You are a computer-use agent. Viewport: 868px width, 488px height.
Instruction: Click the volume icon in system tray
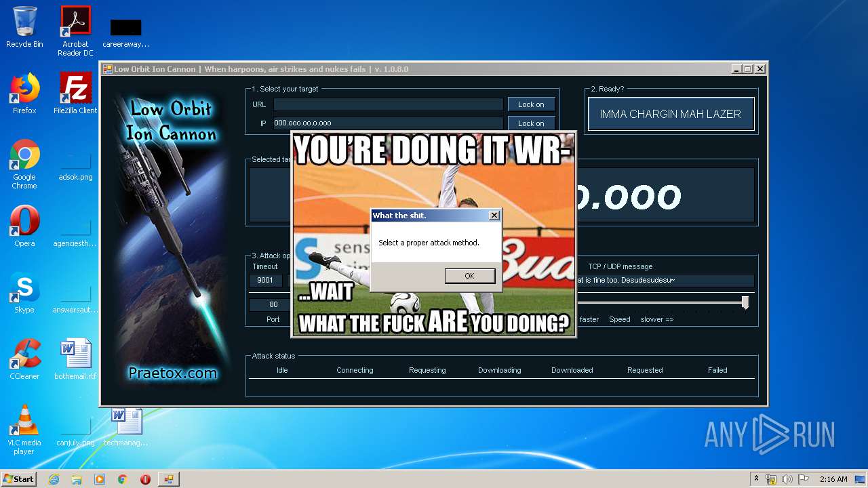coord(787,479)
